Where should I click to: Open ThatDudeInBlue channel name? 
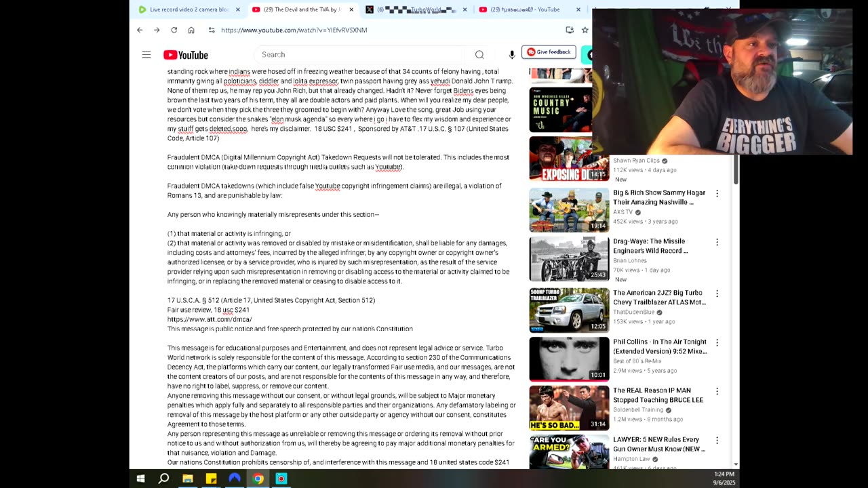click(633, 312)
